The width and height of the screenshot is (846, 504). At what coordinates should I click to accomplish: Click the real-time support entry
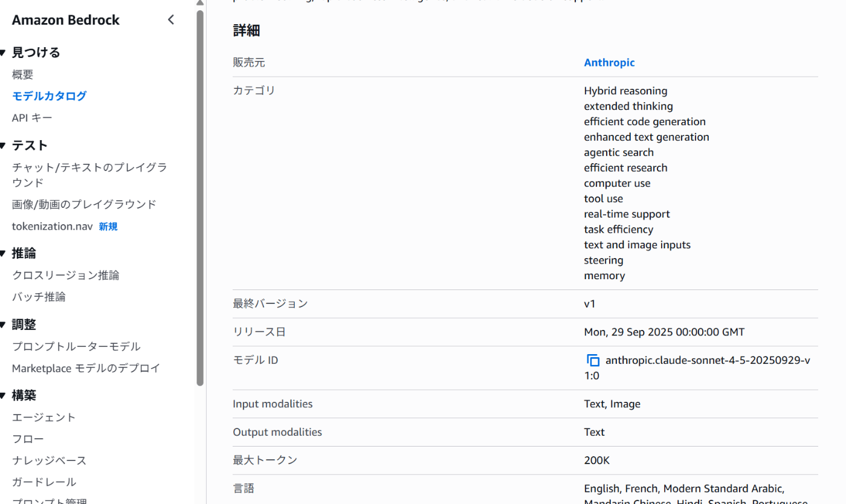(x=627, y=215)
